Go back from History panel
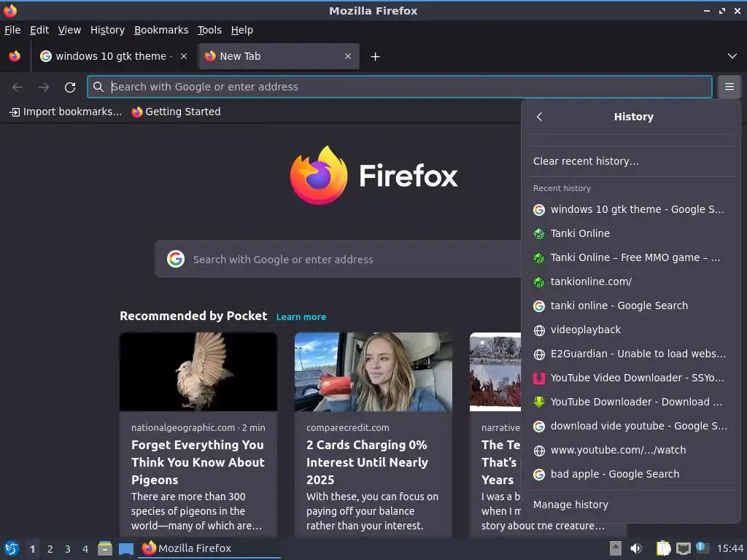 (x=539, y=117)
